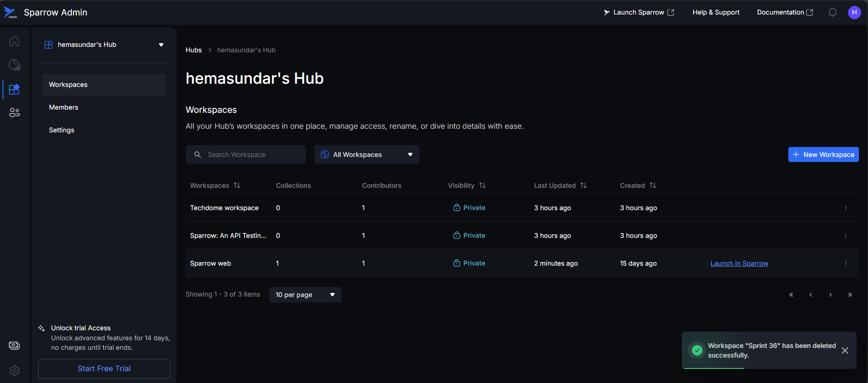Open the users sidebar icon
The height and width of the screenshot is (383, 868).
[x=14, y=112]
